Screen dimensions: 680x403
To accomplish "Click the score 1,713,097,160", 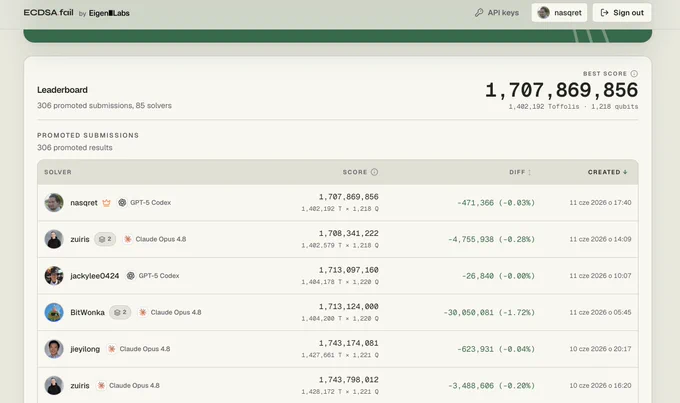I will (x=349, y=270).
